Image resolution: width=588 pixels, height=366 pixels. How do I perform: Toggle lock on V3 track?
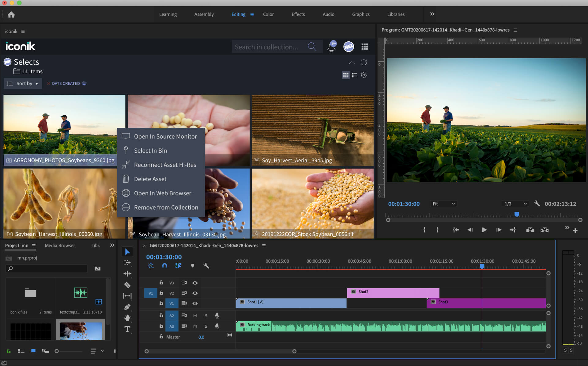161,283
